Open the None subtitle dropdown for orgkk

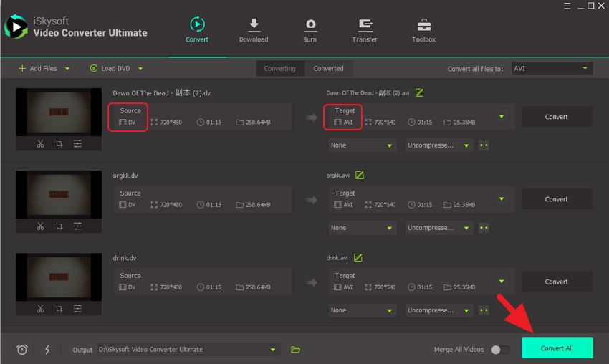point(363,228)
